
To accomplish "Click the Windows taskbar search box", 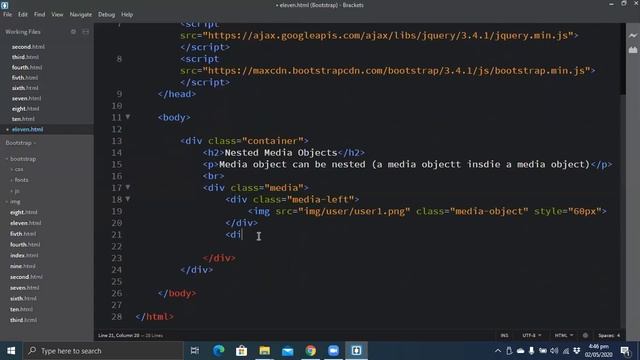I will point(103,351).
